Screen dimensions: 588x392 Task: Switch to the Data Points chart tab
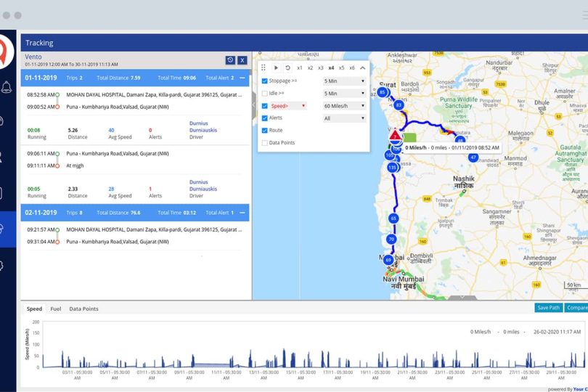pyautogui.click(x=83, y=309)
